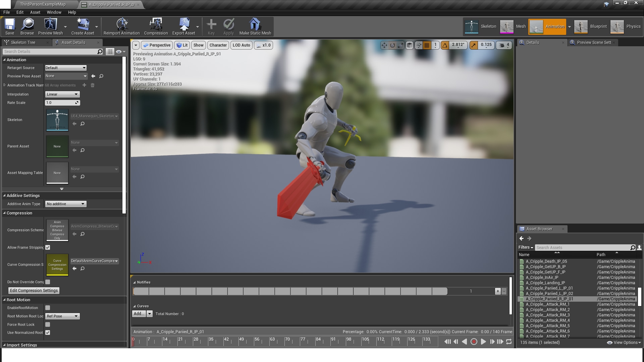Step to the next frame
Screen dimensions: 644x362
(x=492, y=342)
